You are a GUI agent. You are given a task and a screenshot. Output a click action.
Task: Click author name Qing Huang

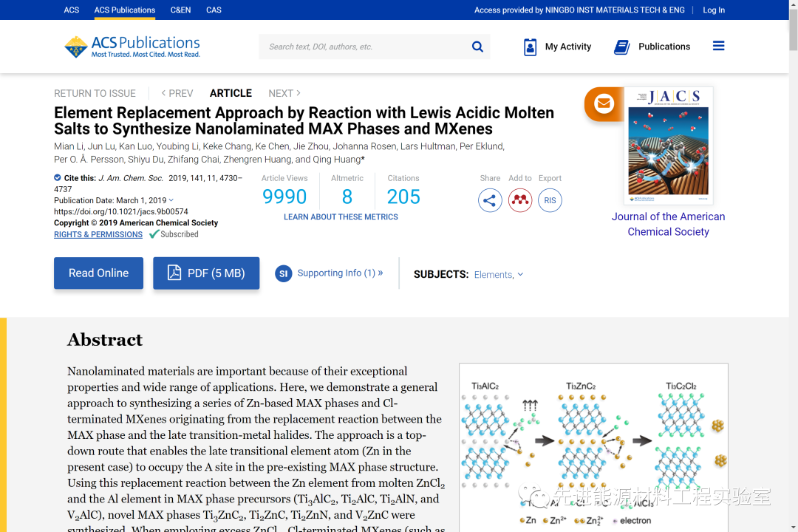pos(336,160)
